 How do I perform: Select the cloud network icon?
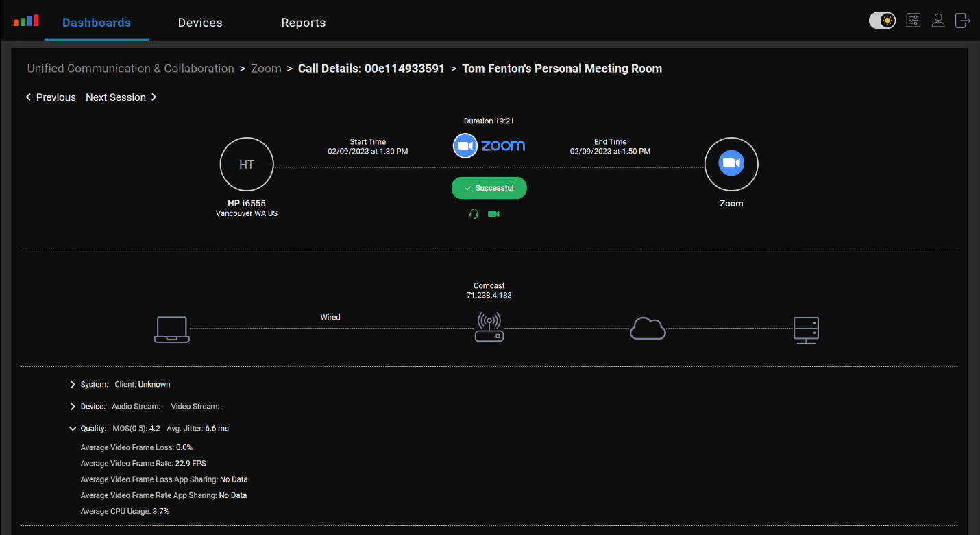click(648, 329)
